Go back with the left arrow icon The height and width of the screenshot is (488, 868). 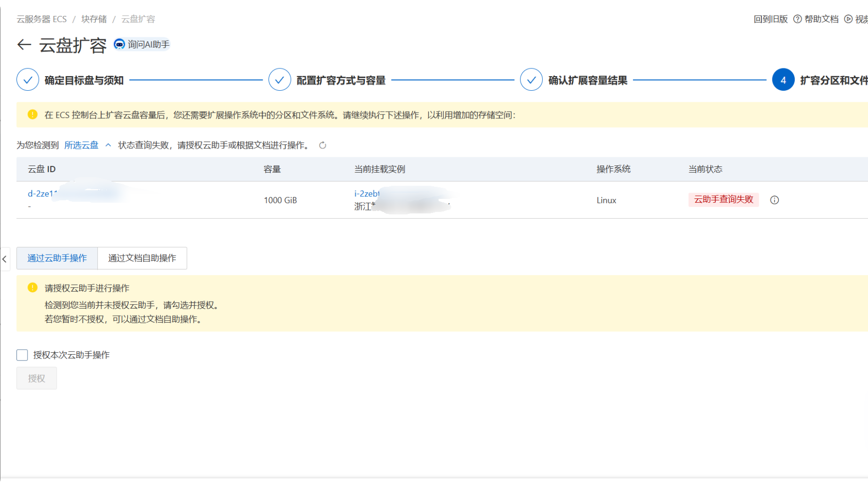tap(24, 45)
